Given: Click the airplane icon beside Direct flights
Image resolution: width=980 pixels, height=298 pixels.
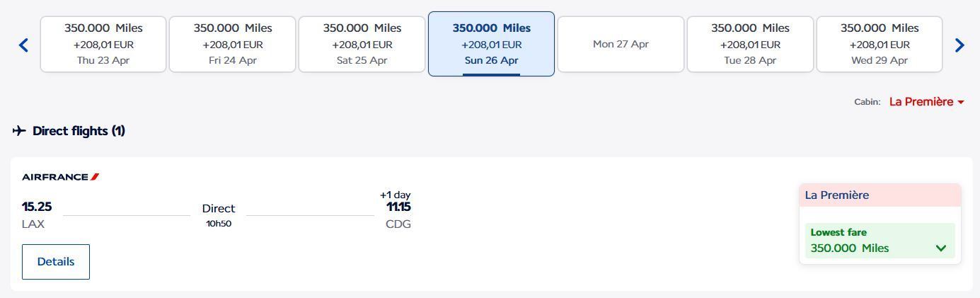Looking at the screenshot, I should [19, 131].
